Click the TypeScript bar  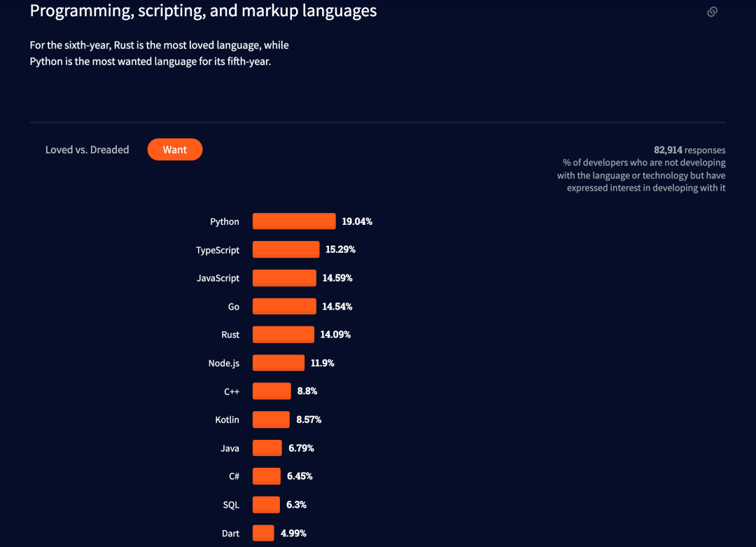[x=286, y=249]
